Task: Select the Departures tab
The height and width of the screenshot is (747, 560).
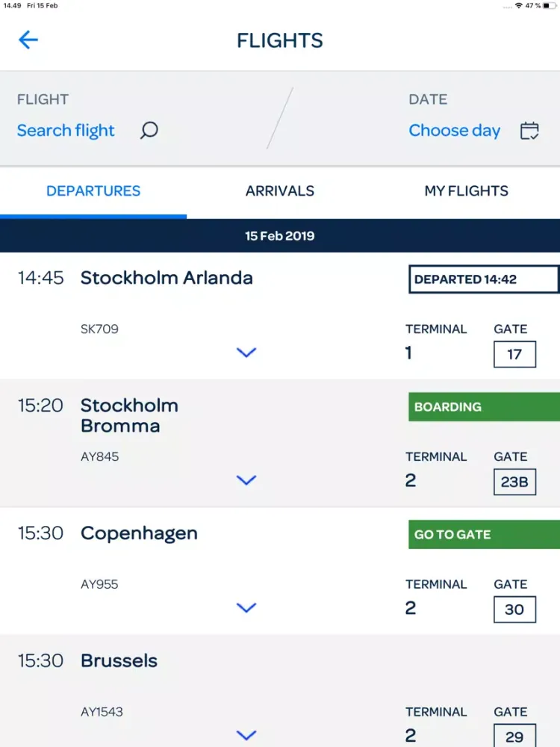Action: [x=93, y=191]
